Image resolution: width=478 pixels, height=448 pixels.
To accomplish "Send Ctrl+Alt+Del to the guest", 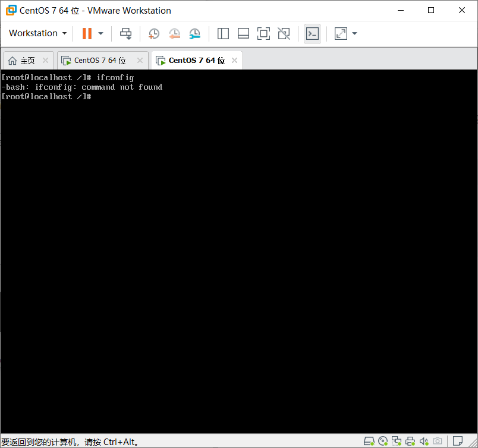I will pyautogui.click(x=125, y=33).
